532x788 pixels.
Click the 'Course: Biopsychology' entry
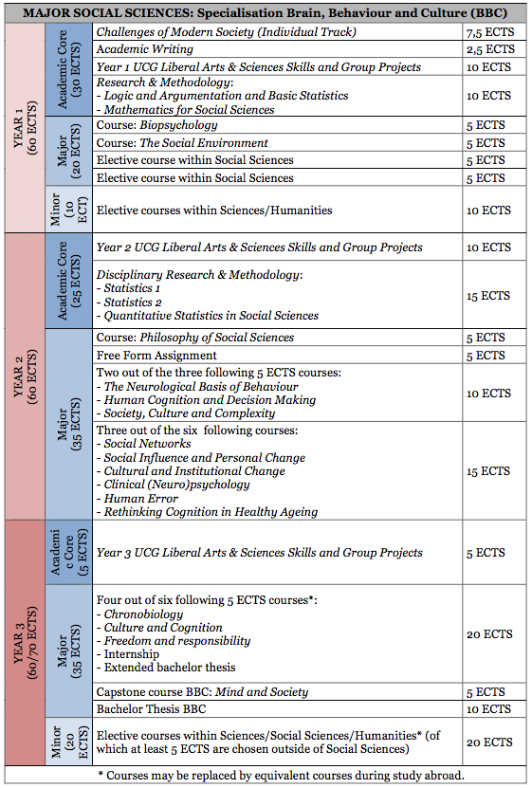(156, 125)
